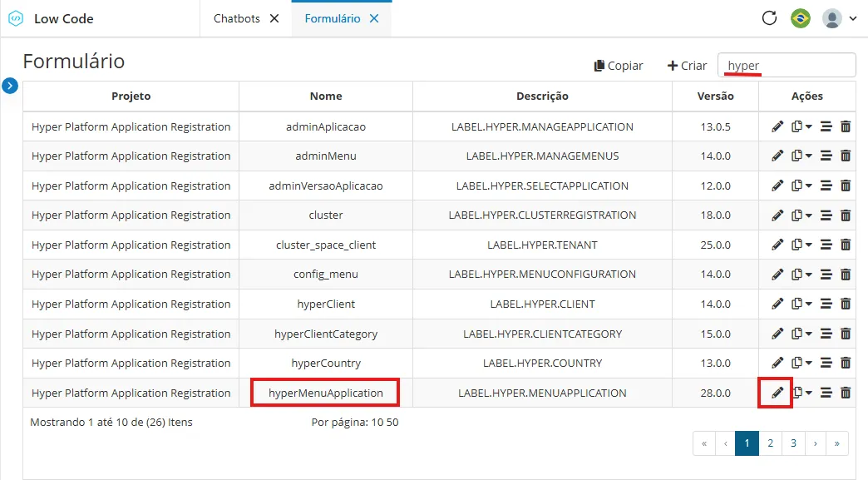Open the user profile dropdown

coord(839,18)
